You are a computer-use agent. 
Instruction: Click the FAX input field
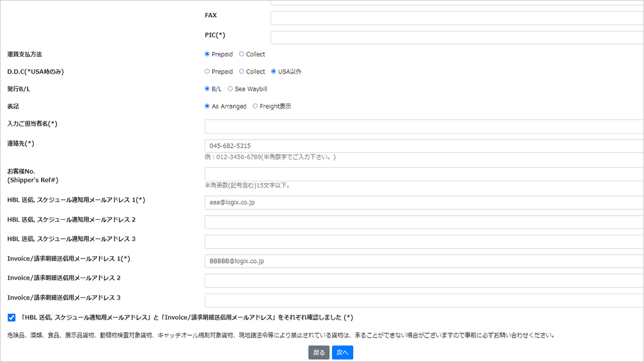tap(456, 18)
